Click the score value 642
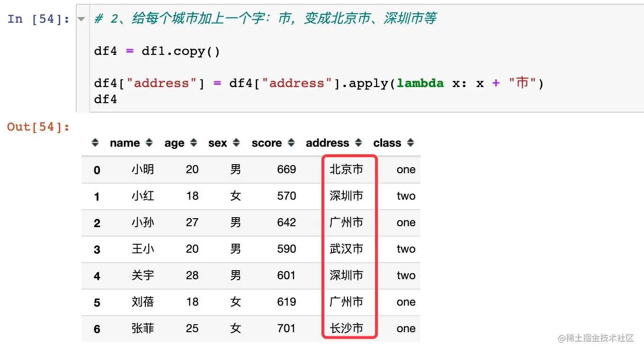The width and height of the screenshot is (644, 353). click(x=286, y=222)
